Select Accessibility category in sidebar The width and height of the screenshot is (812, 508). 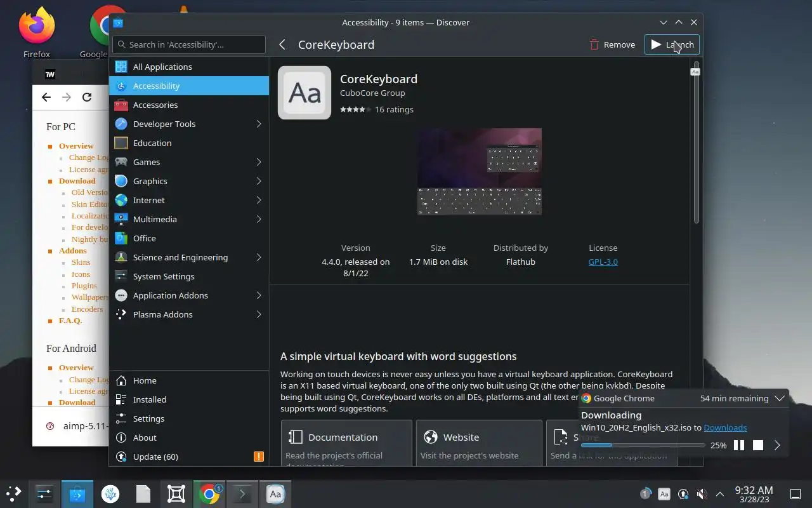point(189,86)
